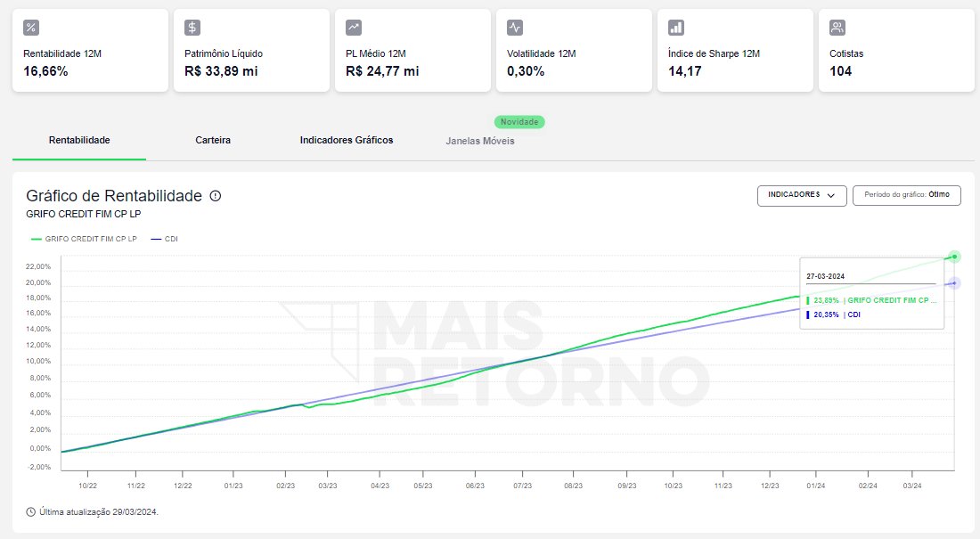The height and width of the screenshot is (539, 980).
Task: Click the R$ 24,77 mi PL Médio value
Action: point(382,71)
